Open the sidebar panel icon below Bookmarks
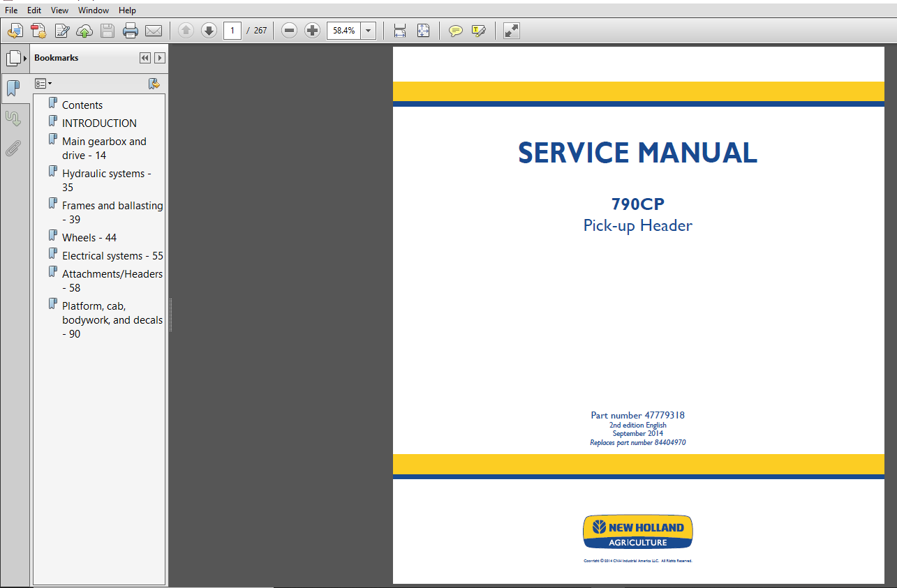897x588 pixels. click(x=13, y=118)
